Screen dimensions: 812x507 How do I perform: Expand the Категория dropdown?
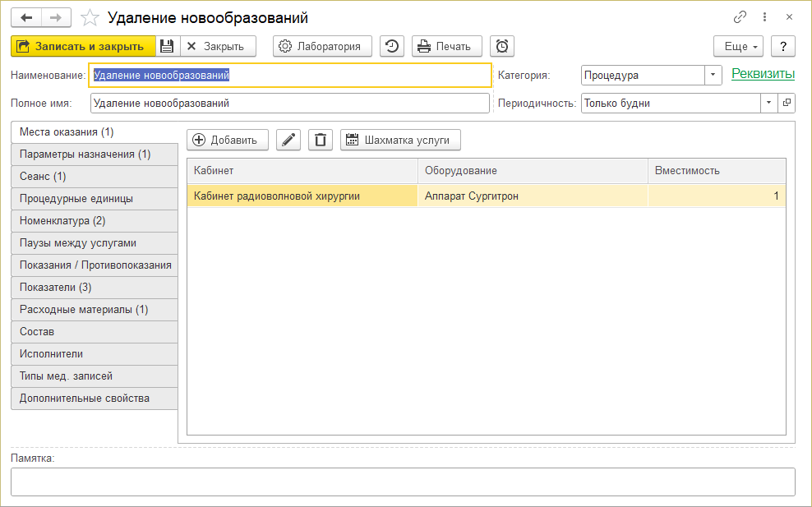click(713, 75)
